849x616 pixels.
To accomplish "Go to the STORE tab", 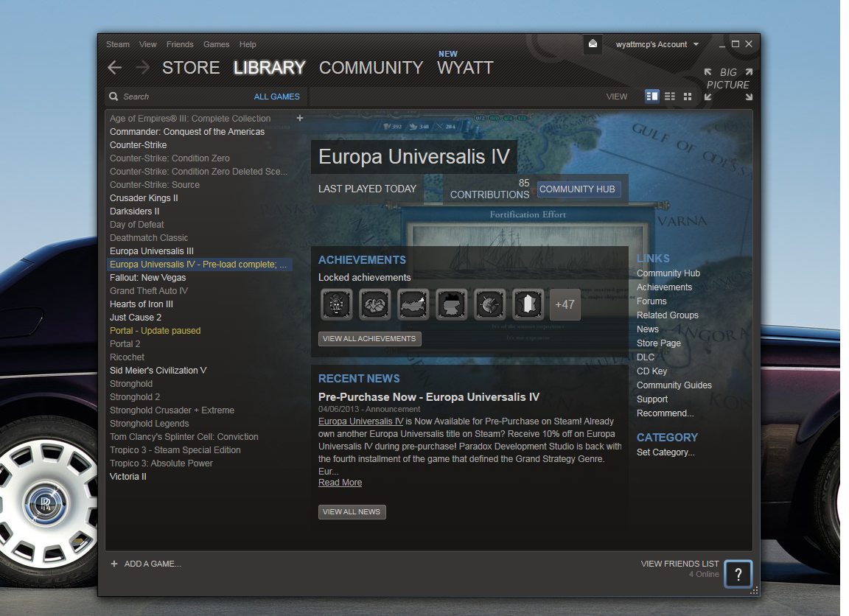I will point(191,68).
